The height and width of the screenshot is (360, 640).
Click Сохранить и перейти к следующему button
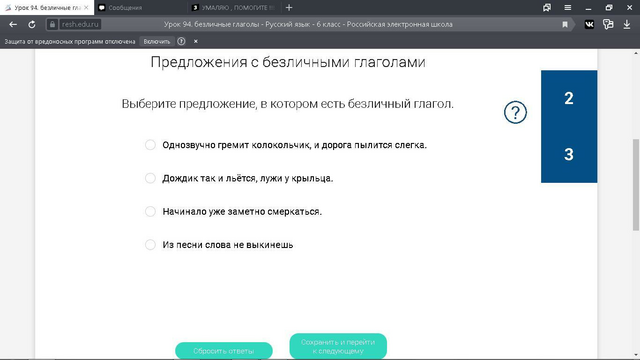pyautogui.click(x=338, y=346)
